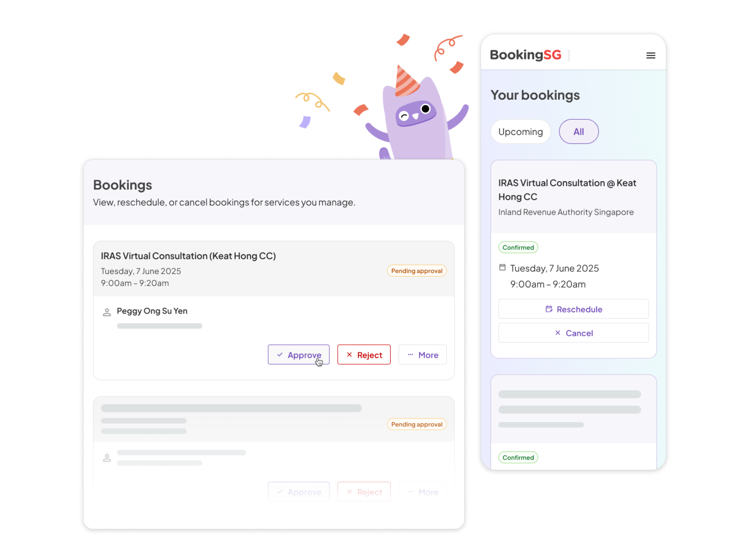Open More options on the second pending booking
The width and height of the screenshot is (750, 560).
click(x=422, y=492)
